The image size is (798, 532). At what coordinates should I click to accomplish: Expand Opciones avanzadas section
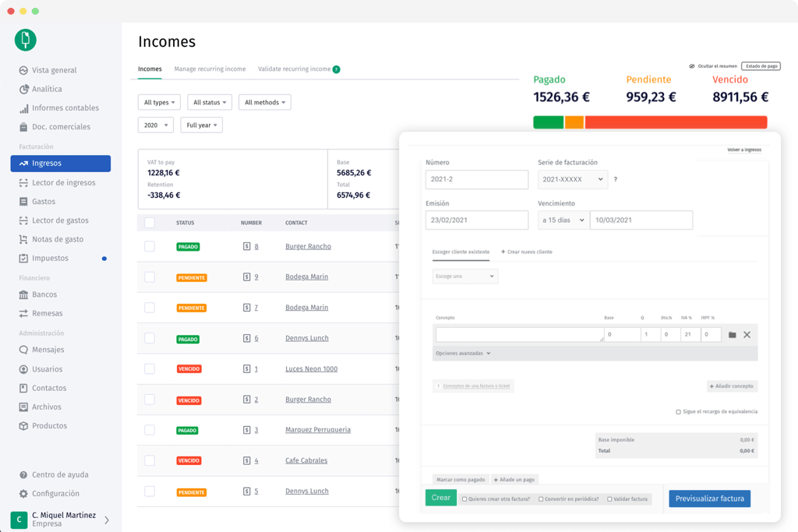coord(463,354)
